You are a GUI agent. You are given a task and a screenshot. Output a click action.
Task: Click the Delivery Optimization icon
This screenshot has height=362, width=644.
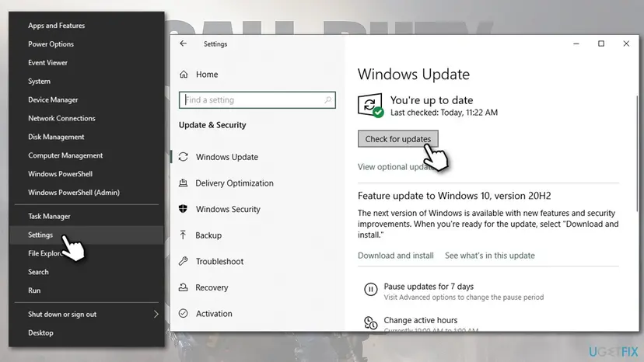(184, 183)
